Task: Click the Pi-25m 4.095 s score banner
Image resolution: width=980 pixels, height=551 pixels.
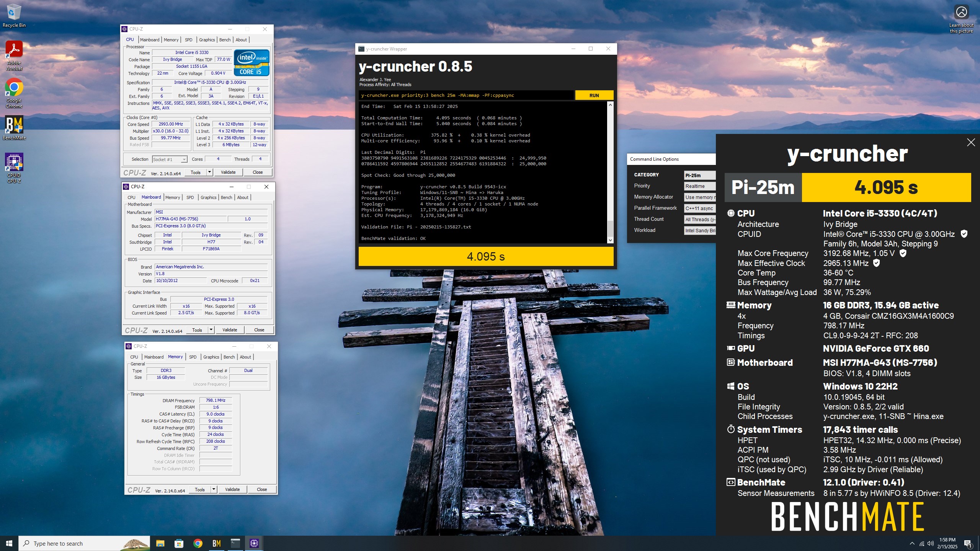Action: (x=848, y=187)
